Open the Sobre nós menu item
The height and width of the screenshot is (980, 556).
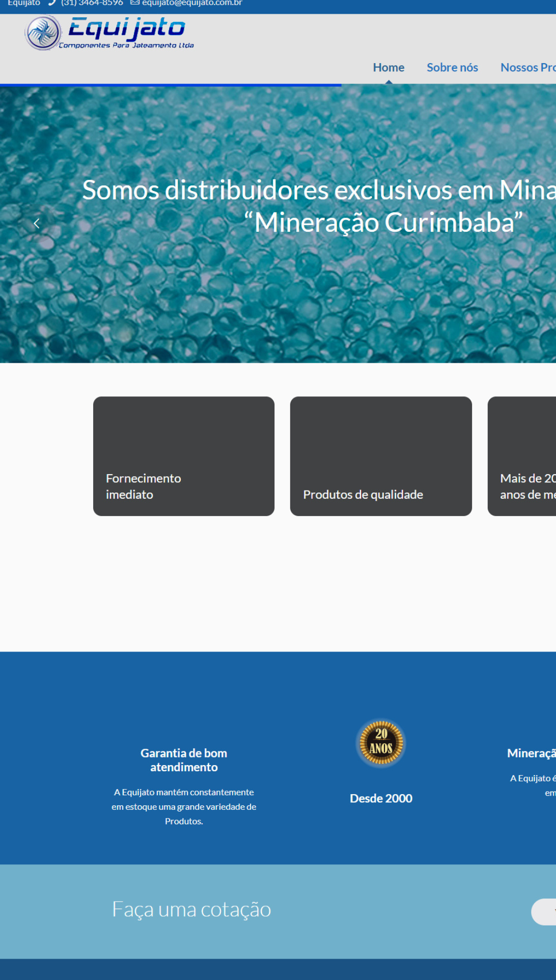pyautogui.click(x=452, y=67)
